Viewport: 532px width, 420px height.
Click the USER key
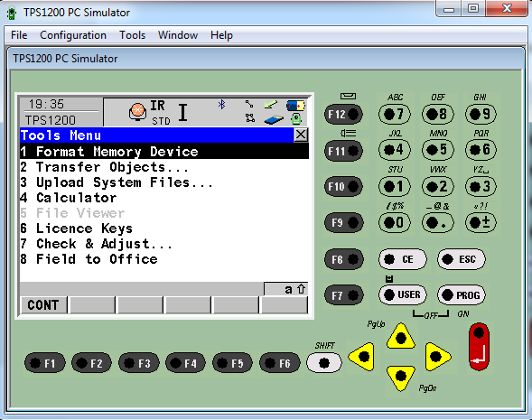403,294
